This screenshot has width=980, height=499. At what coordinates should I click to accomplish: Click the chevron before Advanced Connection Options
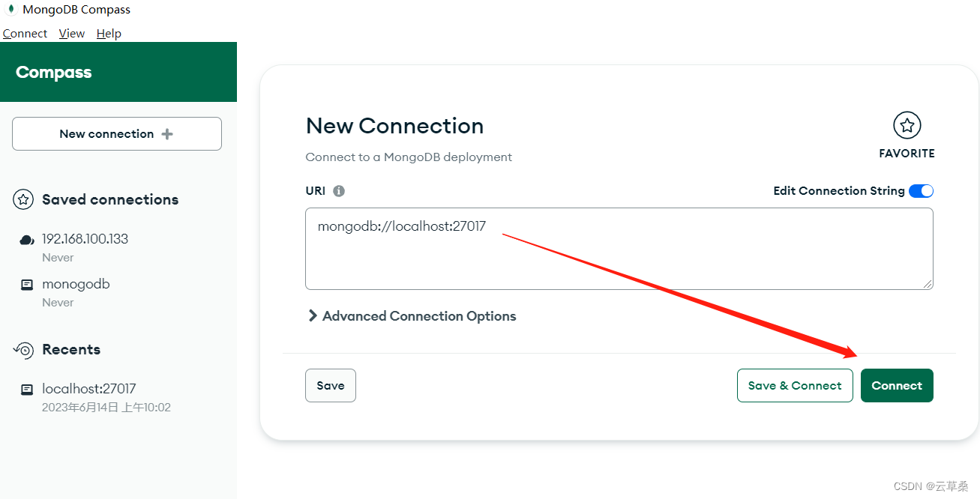coord(313,315)
